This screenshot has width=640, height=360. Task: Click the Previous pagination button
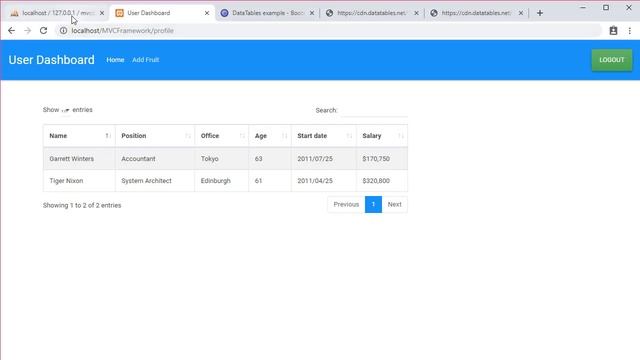(346, 204)
